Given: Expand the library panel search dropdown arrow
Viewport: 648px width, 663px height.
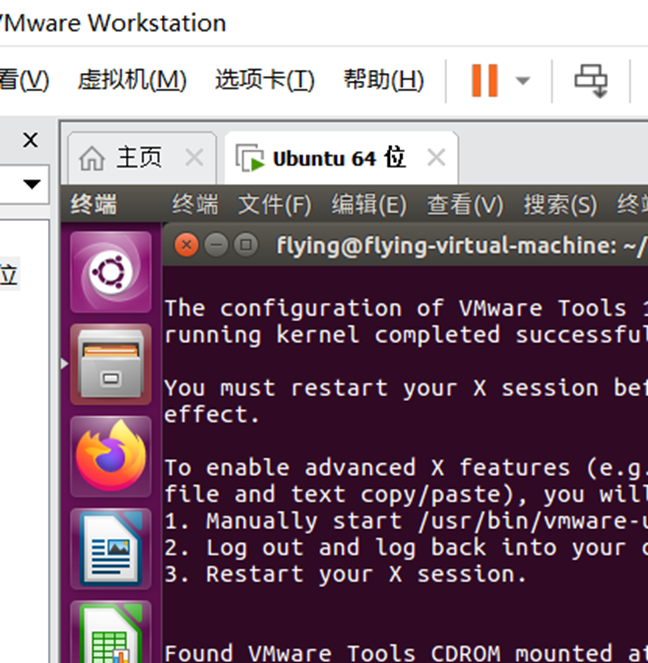Looking at the screenshot, I should pos(32,184).
